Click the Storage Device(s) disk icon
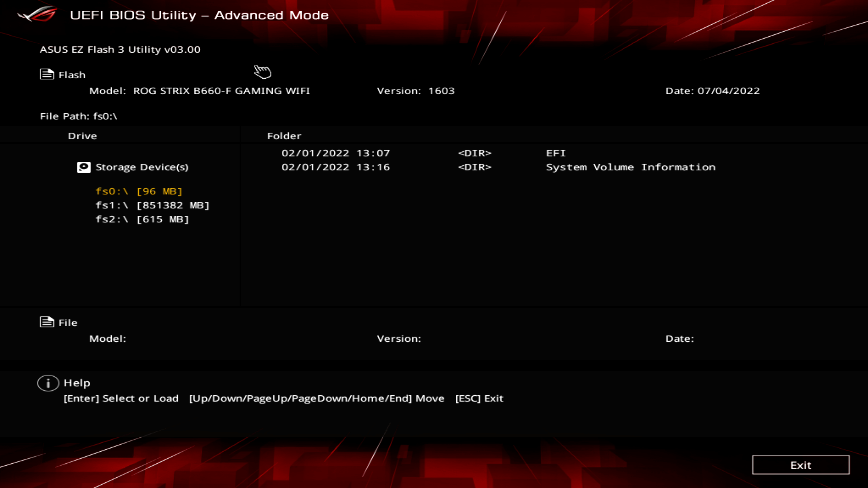The height and width of the screenshot is (488, 868). pos(84,167)
